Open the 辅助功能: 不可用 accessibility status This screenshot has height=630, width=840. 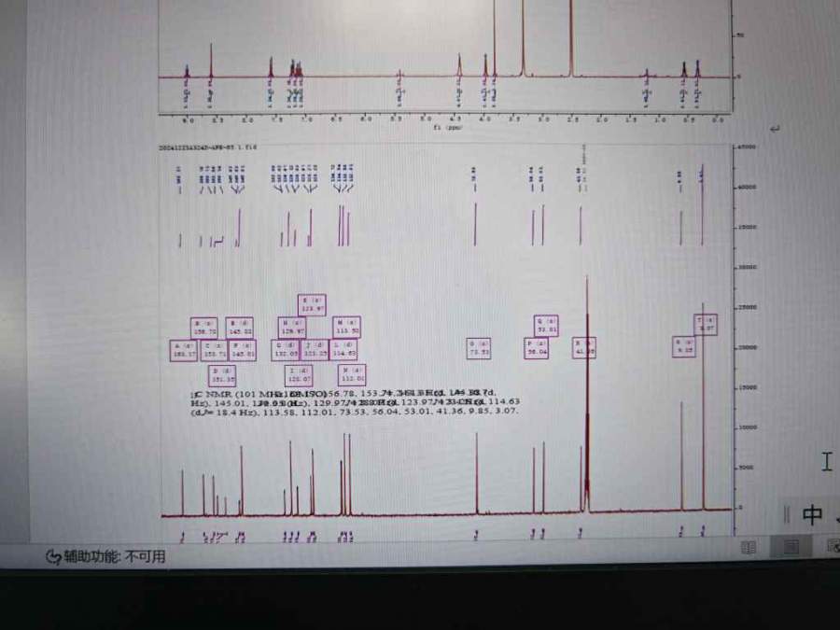[114, 556]
